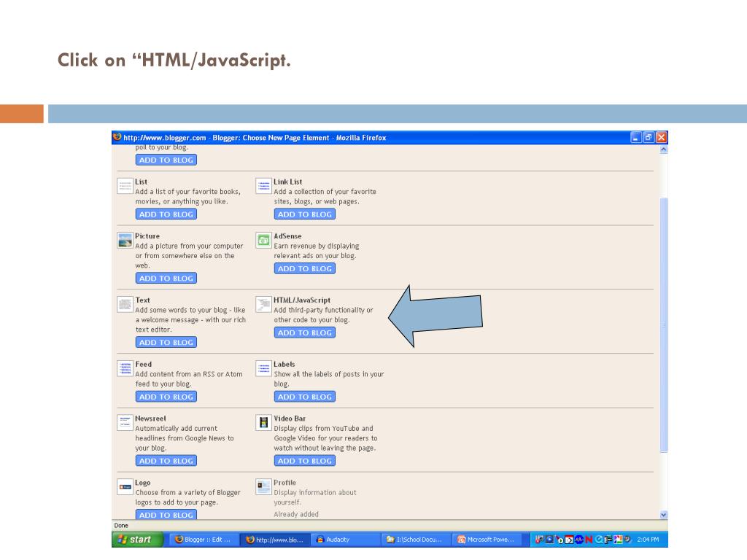
Task: Click the scrollbar down arrow
Action: [664, 515]
